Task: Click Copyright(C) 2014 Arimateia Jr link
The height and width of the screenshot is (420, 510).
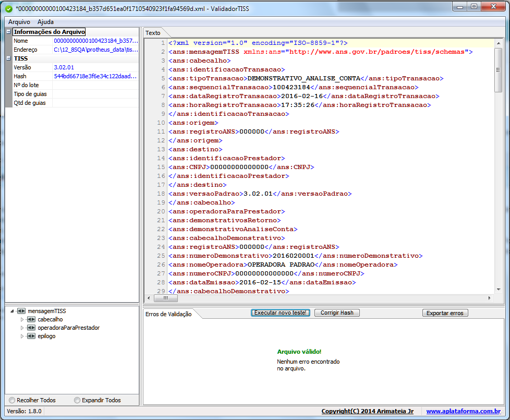Action: (x=368, y=411)
